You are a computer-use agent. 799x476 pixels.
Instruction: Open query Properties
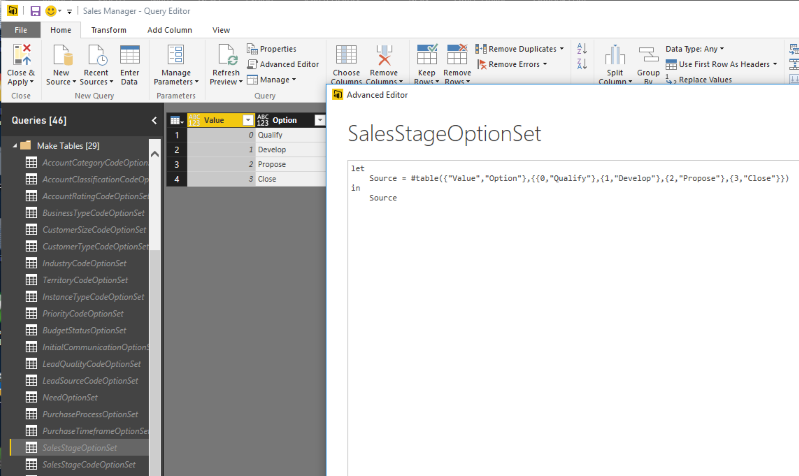coord(272,49)
